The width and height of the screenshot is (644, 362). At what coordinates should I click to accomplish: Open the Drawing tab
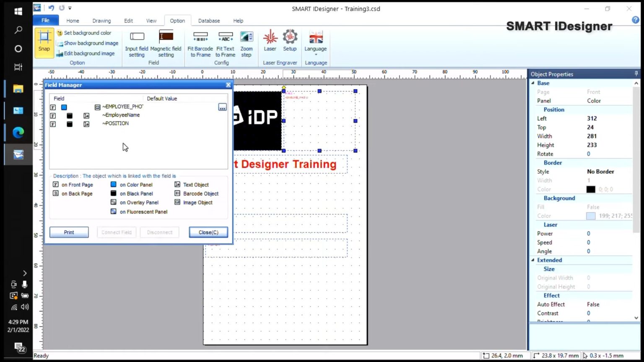[x=101, y=21]
